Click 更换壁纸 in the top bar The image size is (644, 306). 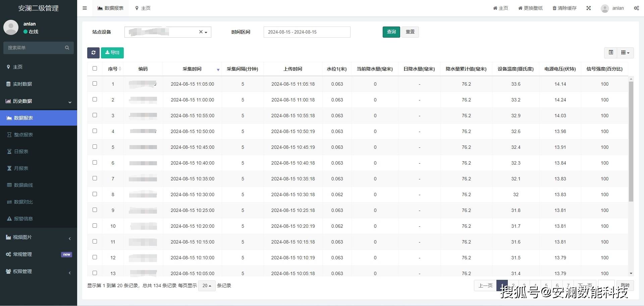point(530,8)
